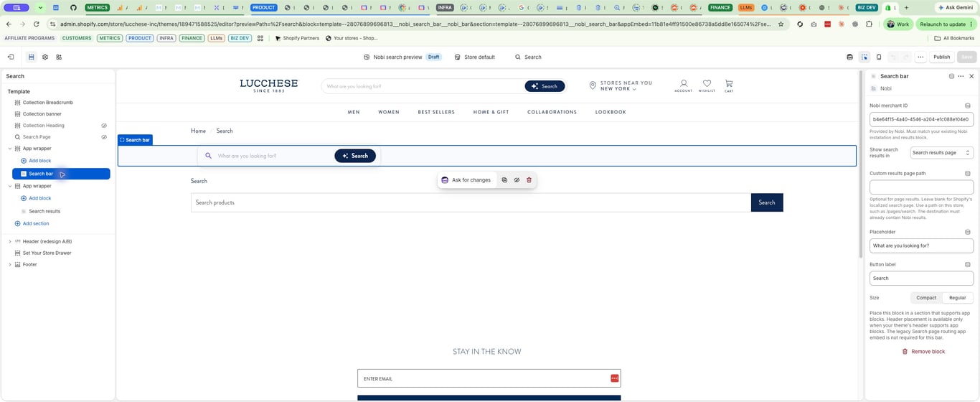Viewport: 980px width, 402px height.
Task: Click the browser extensions puzzle icon
Action: (870, 24)
